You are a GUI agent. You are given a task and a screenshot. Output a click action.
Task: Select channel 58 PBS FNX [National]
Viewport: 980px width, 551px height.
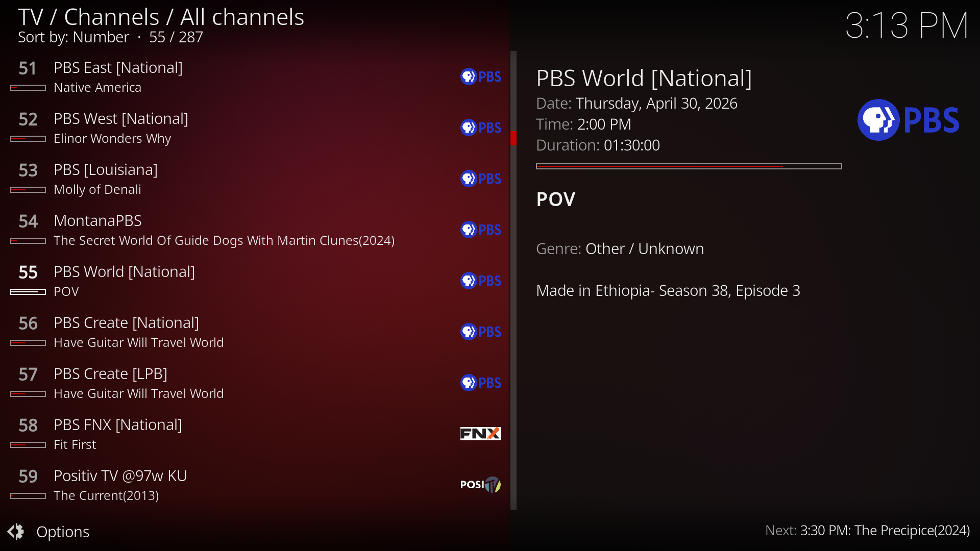pyautogui.click(x=255, y=434)
